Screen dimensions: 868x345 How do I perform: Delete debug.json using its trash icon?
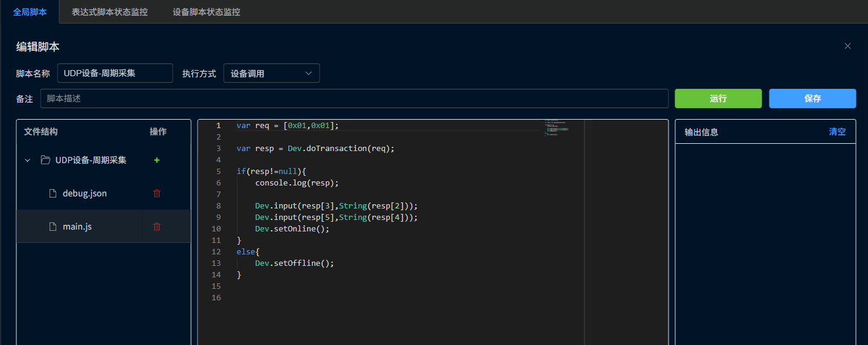pyautogui.click(x=157, y=193)
